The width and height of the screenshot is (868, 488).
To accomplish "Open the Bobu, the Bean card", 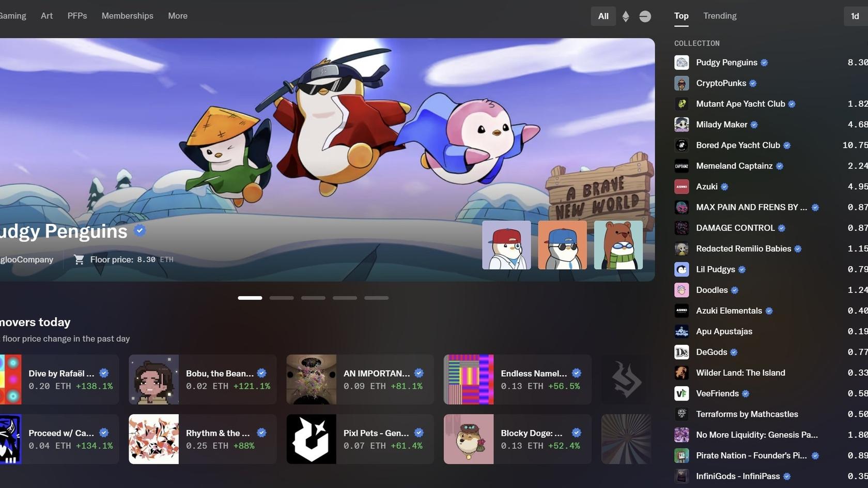I will click(x=203, y=379).
